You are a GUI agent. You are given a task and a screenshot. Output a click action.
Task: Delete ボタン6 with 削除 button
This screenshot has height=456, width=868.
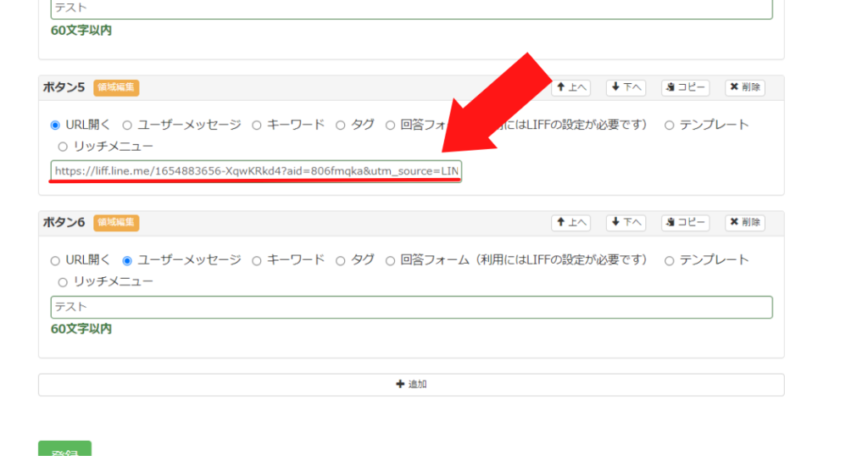pos(745,222)
